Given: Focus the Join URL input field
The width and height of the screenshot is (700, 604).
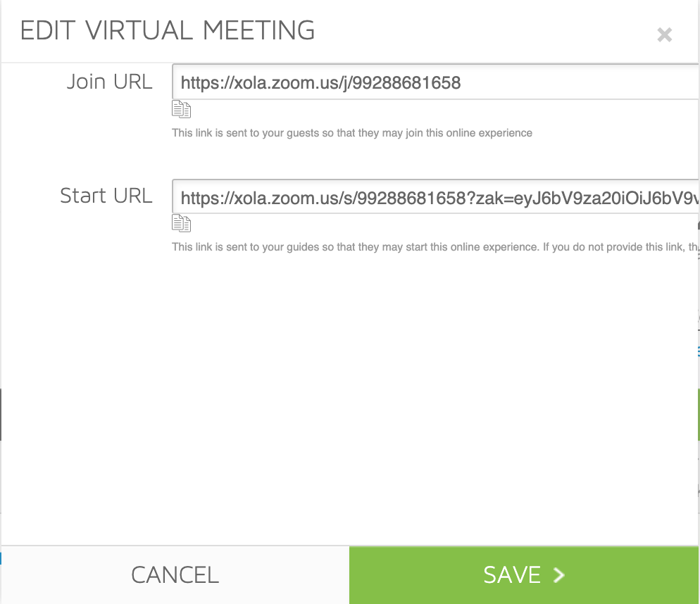Looking at the screenshot, I should (436, 82).
